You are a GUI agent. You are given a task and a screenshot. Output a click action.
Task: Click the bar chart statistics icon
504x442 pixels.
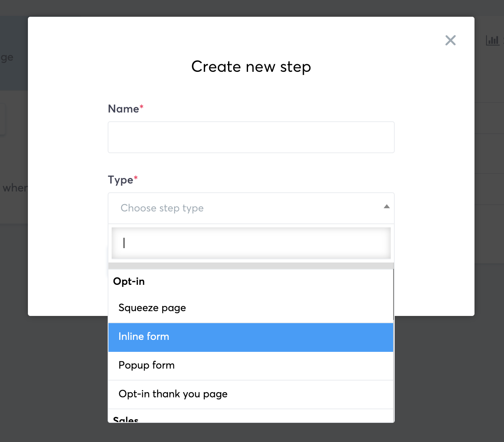pyautogui.click(x=492, y=40)
